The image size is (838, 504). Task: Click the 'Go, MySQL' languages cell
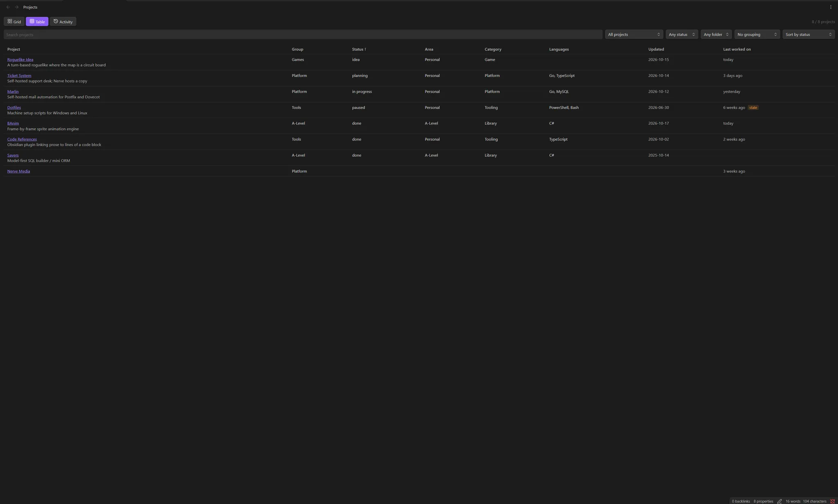point(559,92)
